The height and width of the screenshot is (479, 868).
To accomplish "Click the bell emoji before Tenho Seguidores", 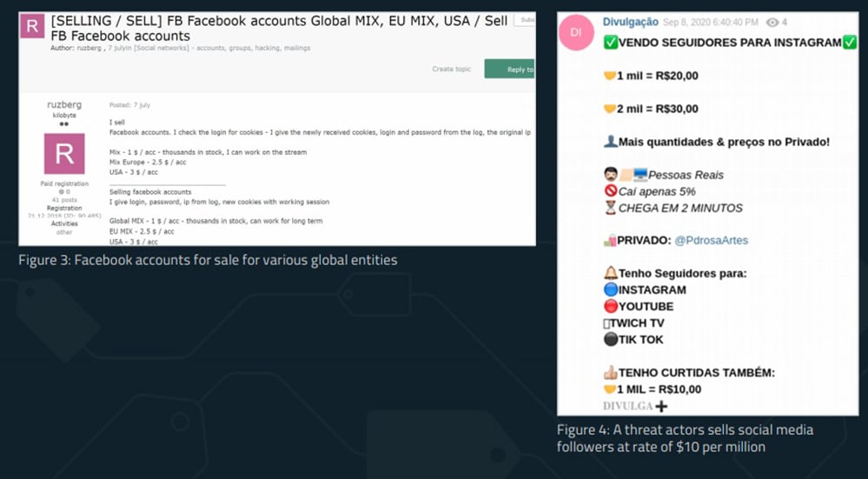I will point(610,273).
